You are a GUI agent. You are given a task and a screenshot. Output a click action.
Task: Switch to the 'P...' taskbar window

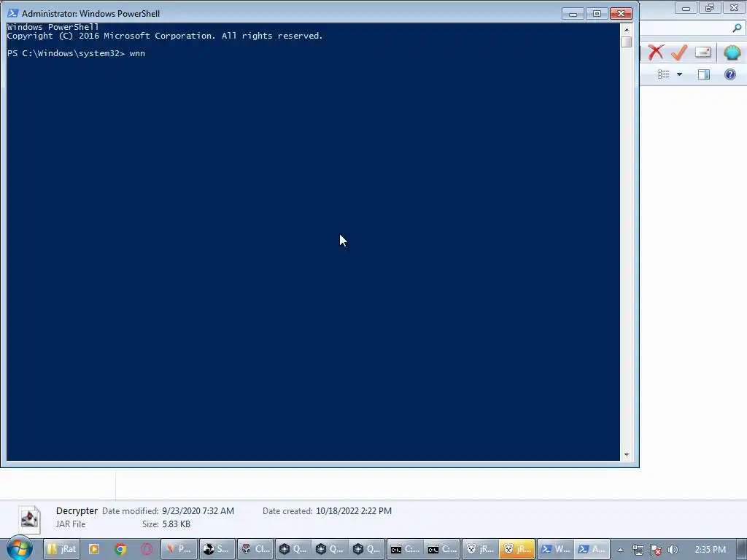coord(179,549)
